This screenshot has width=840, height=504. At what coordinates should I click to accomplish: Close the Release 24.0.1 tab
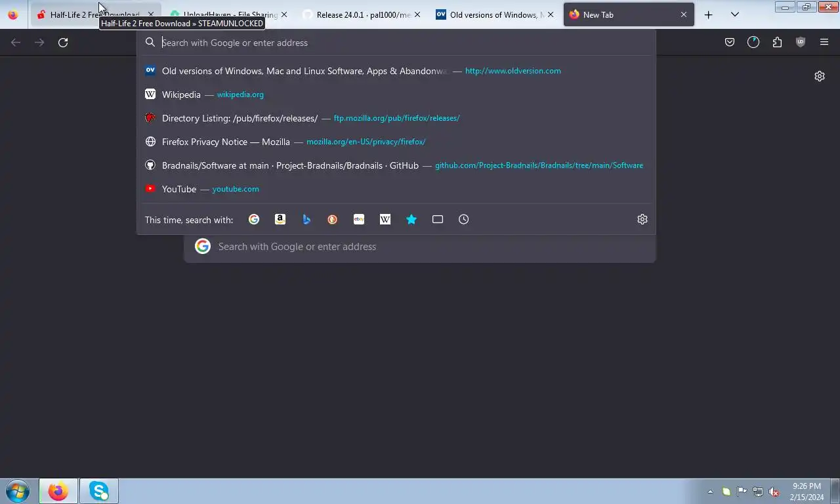[417, 14]
